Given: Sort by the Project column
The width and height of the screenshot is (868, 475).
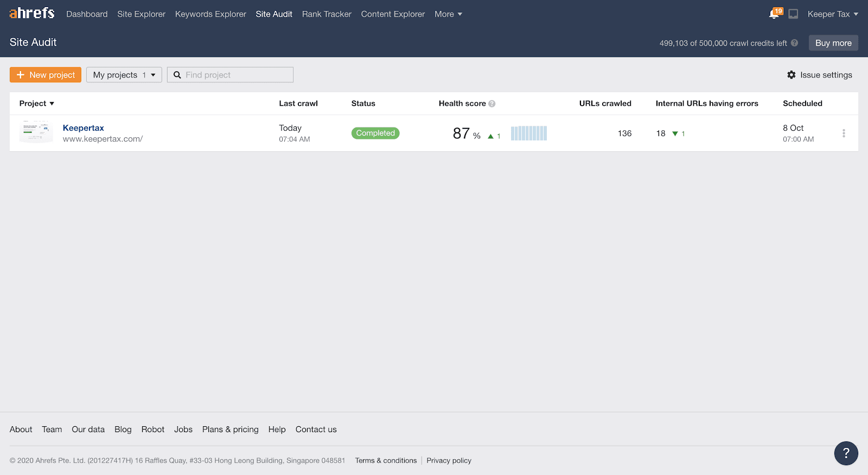Looking at the screenshot, I should [36, 104].
